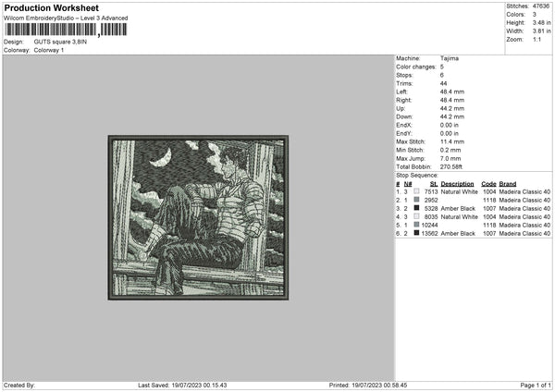Click stitch count 8035 in row 4

431,217
